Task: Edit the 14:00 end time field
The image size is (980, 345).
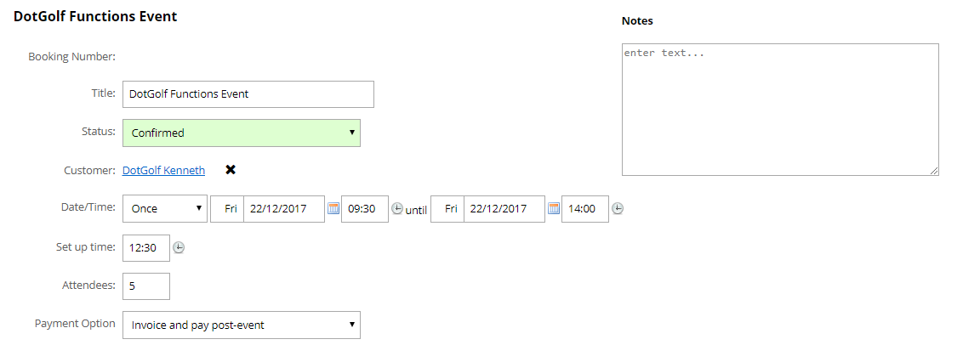Action: 585,209
